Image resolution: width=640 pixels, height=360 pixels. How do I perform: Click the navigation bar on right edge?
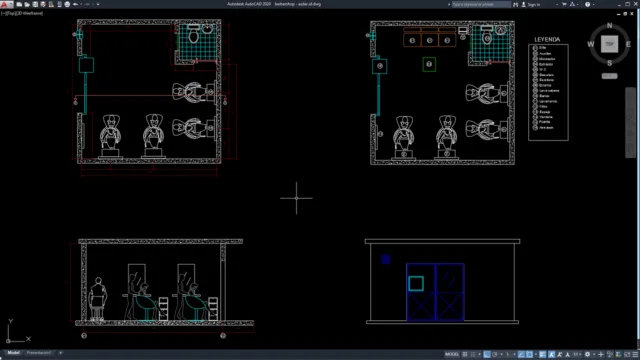coord(631,122)
